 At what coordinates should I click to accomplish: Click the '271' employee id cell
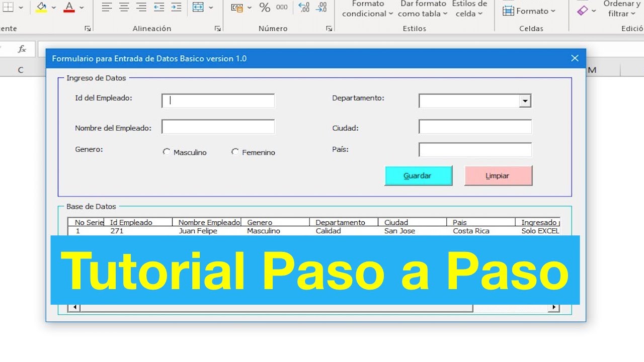pos(117,231)
